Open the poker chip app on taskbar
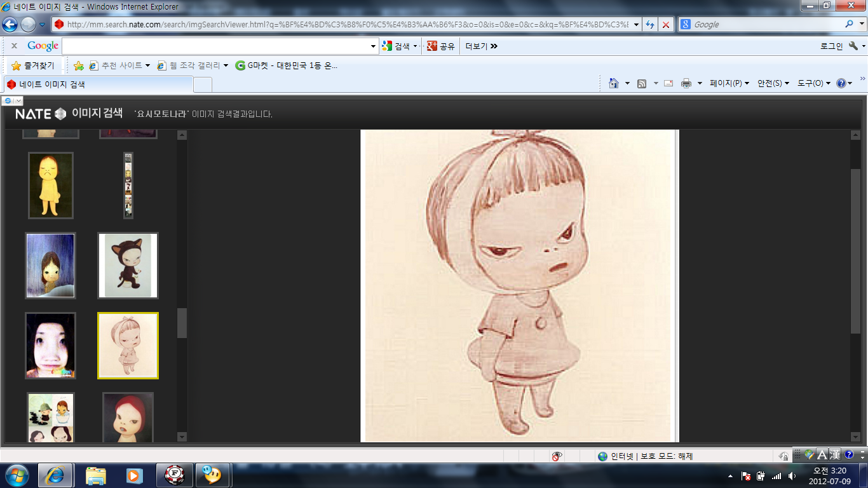Viewport: 868px width, 488px height. coord(173,475)
